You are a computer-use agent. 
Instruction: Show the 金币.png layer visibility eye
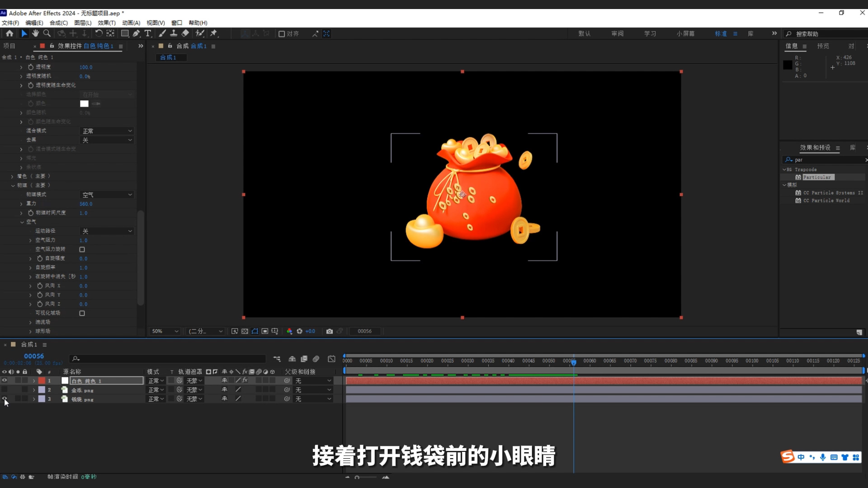tap(5, 389)
